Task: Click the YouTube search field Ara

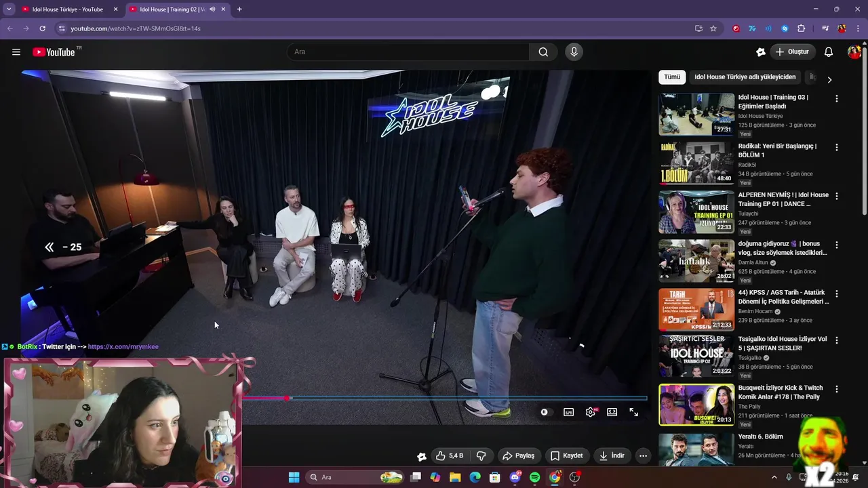Action: click(408, 52)
